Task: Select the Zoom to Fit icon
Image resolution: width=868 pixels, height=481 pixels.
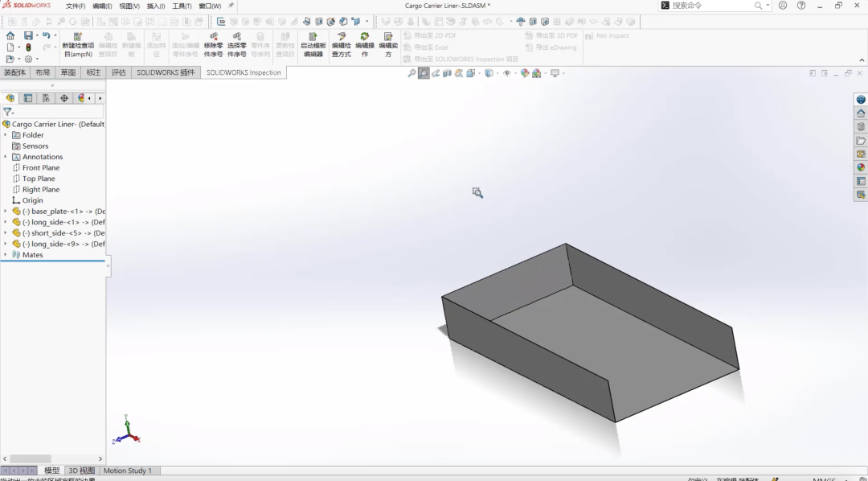Action: (x=411, y=72)
